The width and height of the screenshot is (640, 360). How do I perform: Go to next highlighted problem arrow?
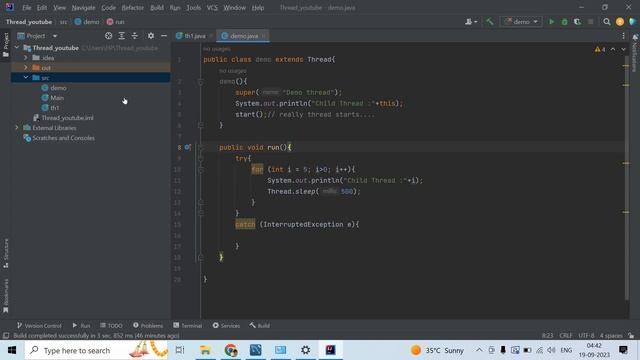pos(623,49)
